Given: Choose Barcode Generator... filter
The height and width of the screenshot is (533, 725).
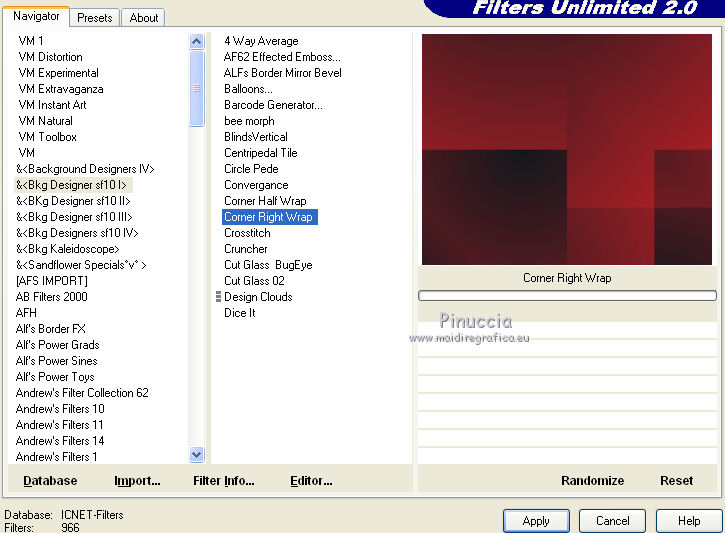Looking at the screenshot, I should click(273, 105).
